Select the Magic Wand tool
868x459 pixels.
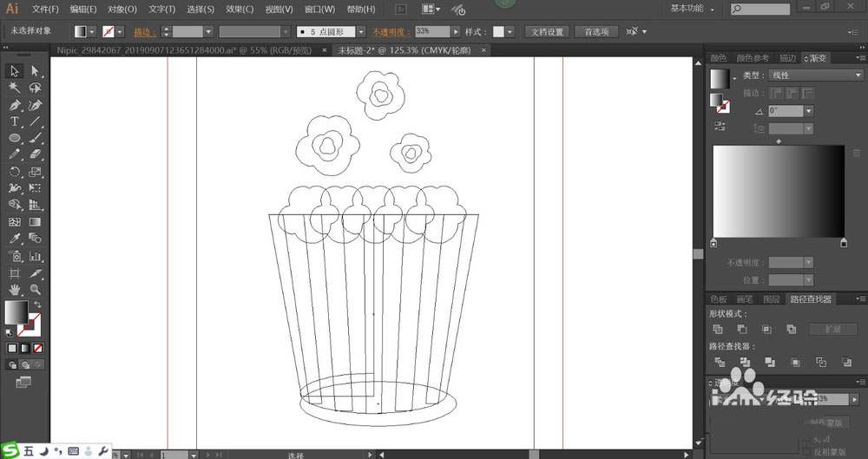[15, 88]
